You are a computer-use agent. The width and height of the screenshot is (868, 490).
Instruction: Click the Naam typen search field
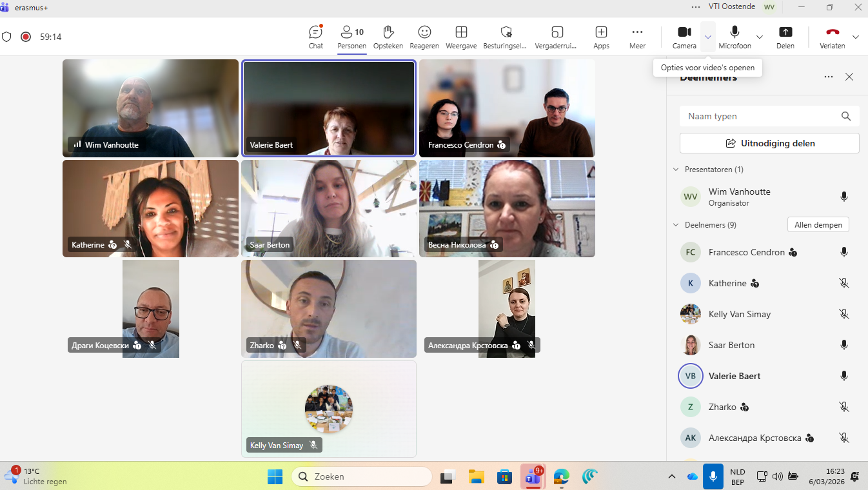[769, 116]
